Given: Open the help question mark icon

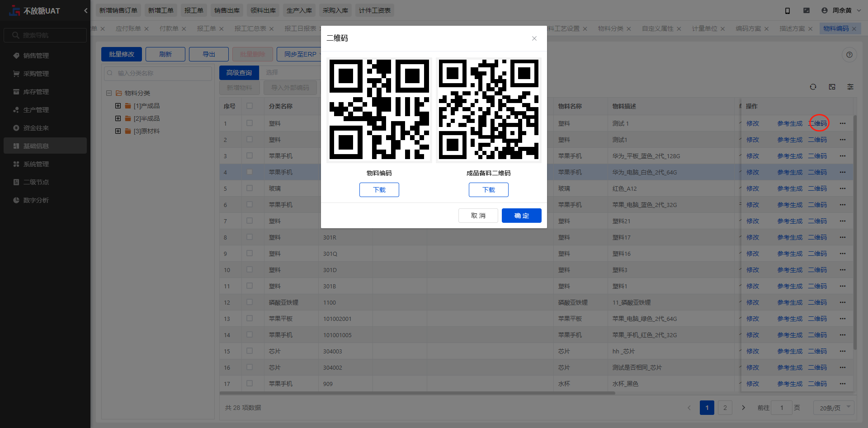Looking at the screenshot, I should pos(849,55).
